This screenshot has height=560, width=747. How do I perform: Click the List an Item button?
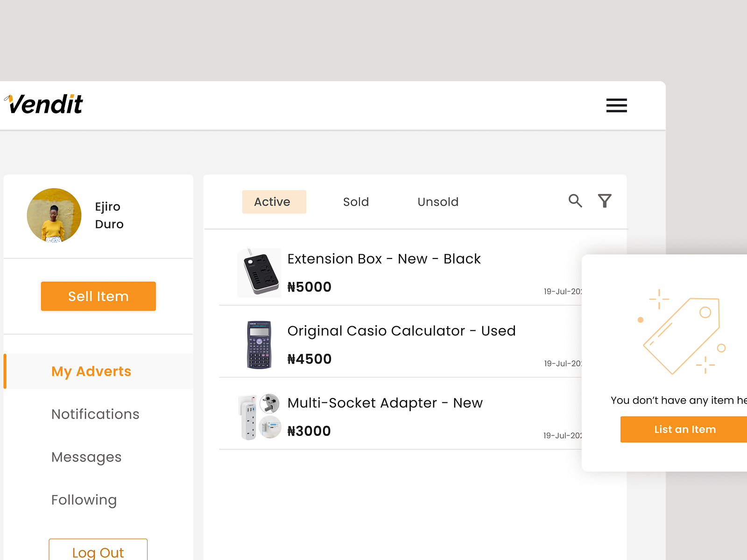coord(684,429)
